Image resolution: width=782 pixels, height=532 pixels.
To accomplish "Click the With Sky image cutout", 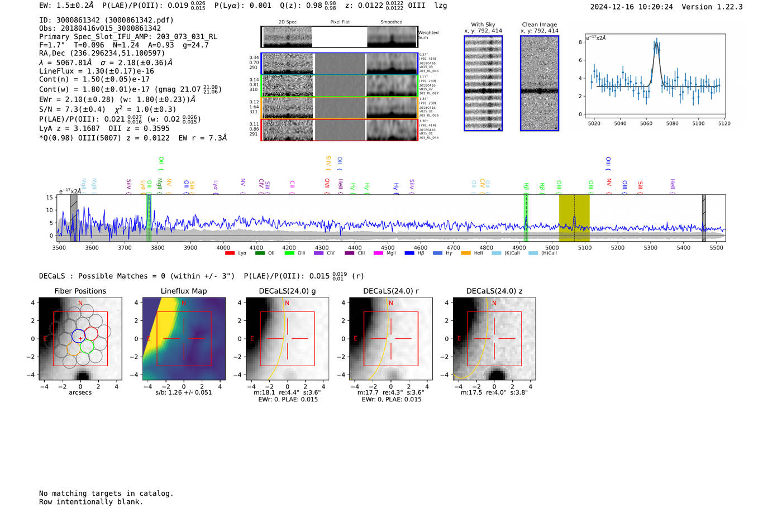I will pos(483,83).
